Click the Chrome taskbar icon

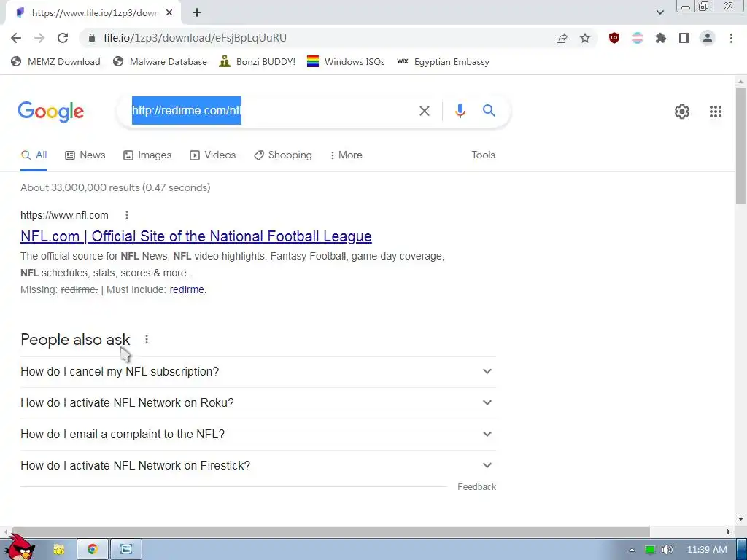point(93,550)
